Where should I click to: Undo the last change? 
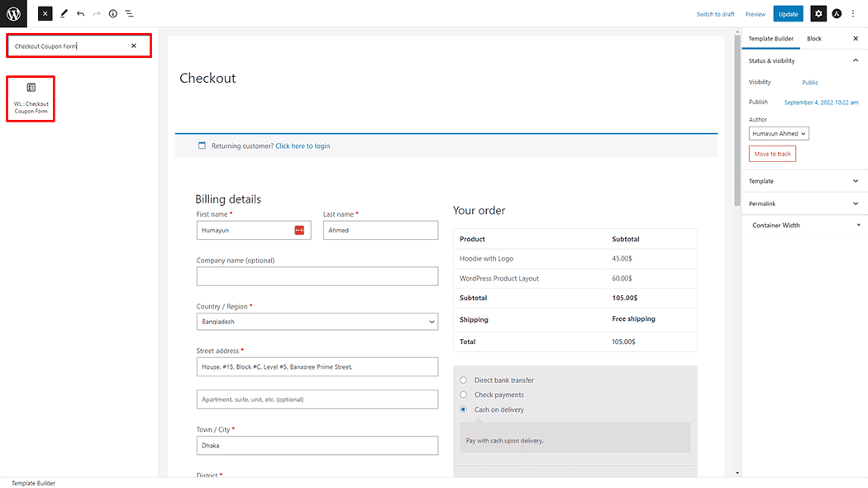click(x=80, y=14)
